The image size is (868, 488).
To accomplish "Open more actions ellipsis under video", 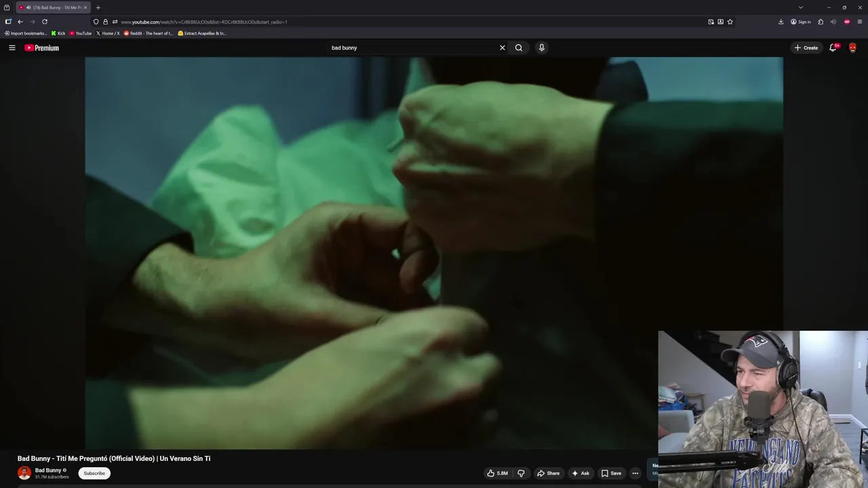I will [x=635, y=473].
